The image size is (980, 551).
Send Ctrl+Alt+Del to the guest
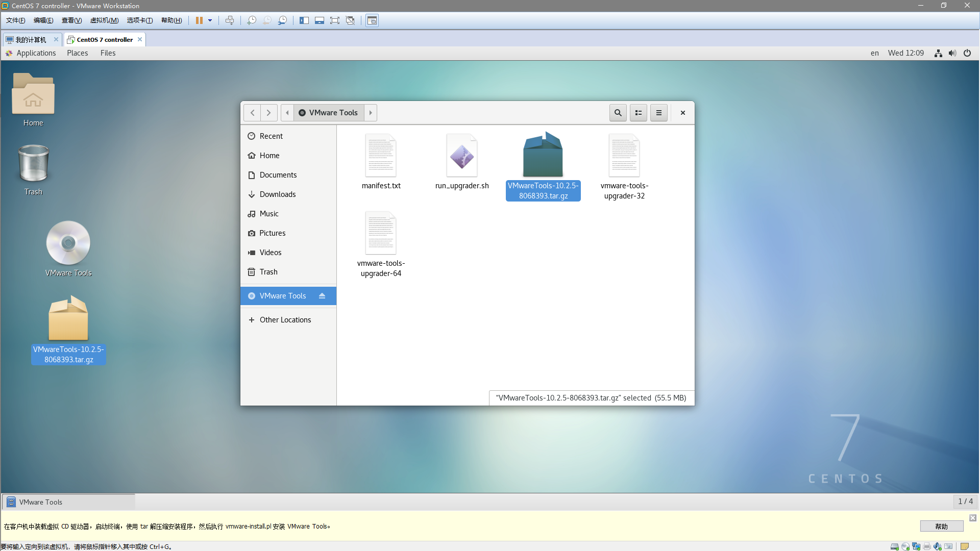[x=230, y=20]
